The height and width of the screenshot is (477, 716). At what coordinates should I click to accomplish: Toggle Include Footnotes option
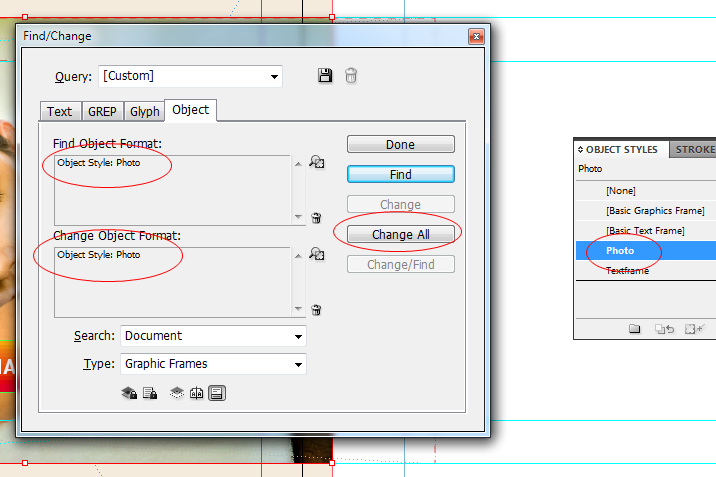[217, 393]
